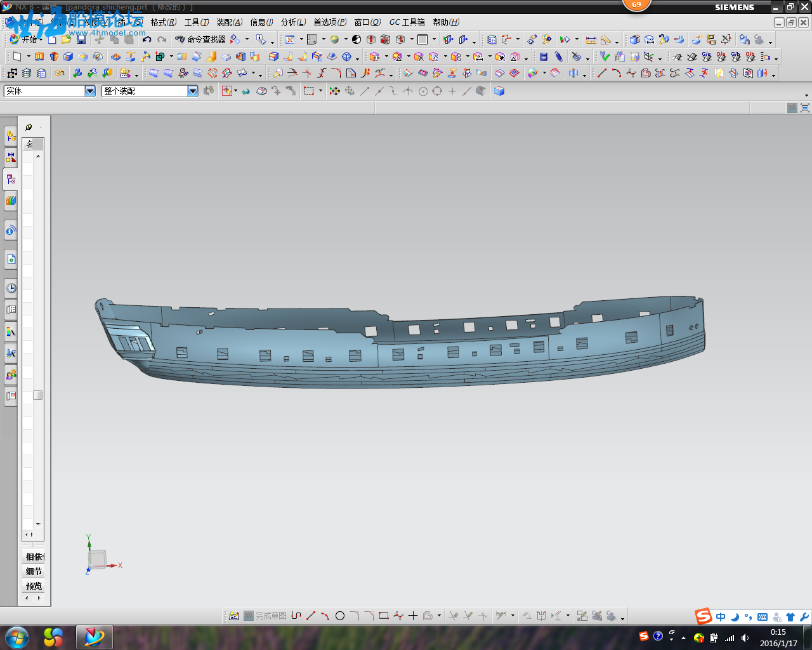Click the Rectangle tool in sketch toolbar
This screenshot has height=650, width=812.
[x=383, y=616]
